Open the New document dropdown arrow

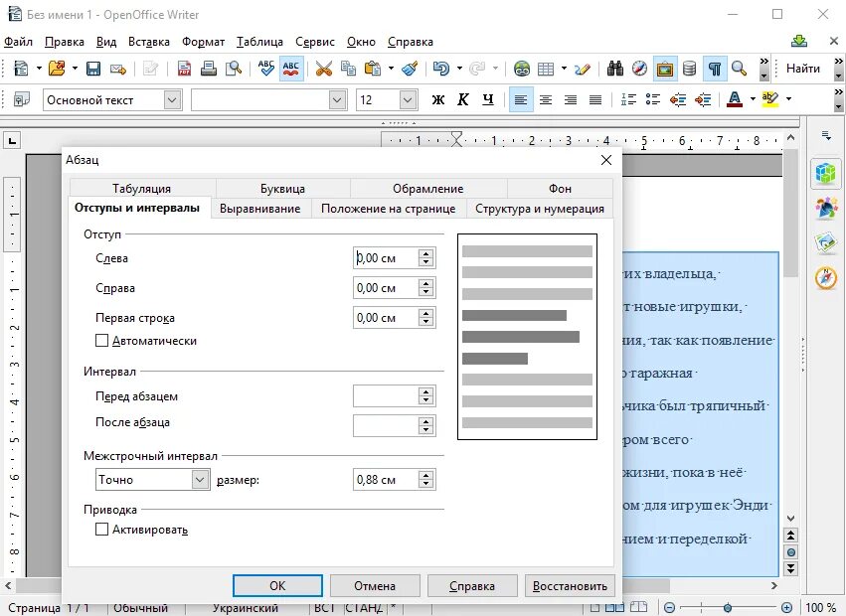(x=39, y=69)
